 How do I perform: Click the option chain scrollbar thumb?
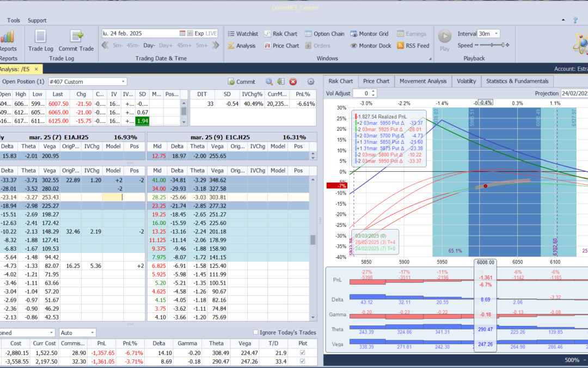313,239
